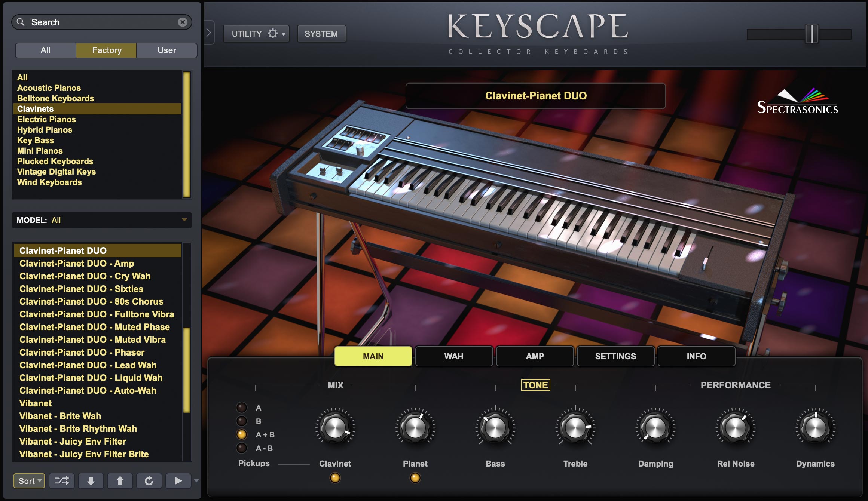Image resolution: width=868 pixels, height=501 pixels.
Task: Switch to the INFO tab
Action: [x=696, y=356]
